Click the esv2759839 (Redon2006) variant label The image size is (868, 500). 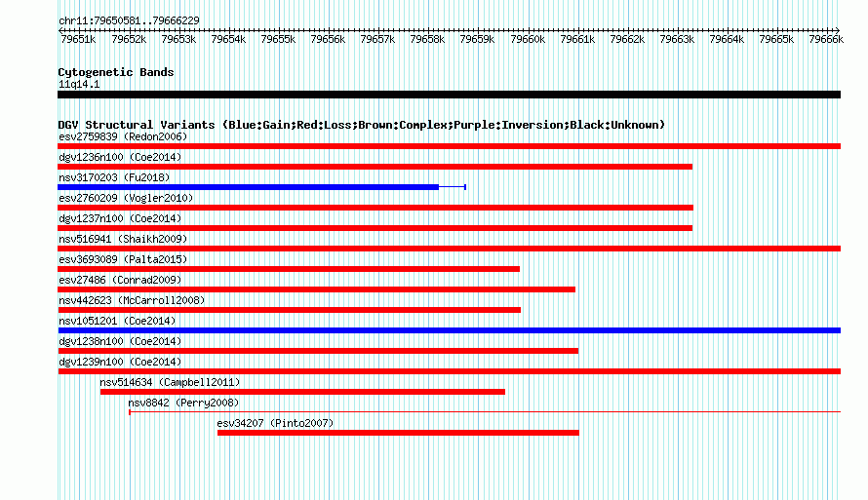click(x=123, y=136)
